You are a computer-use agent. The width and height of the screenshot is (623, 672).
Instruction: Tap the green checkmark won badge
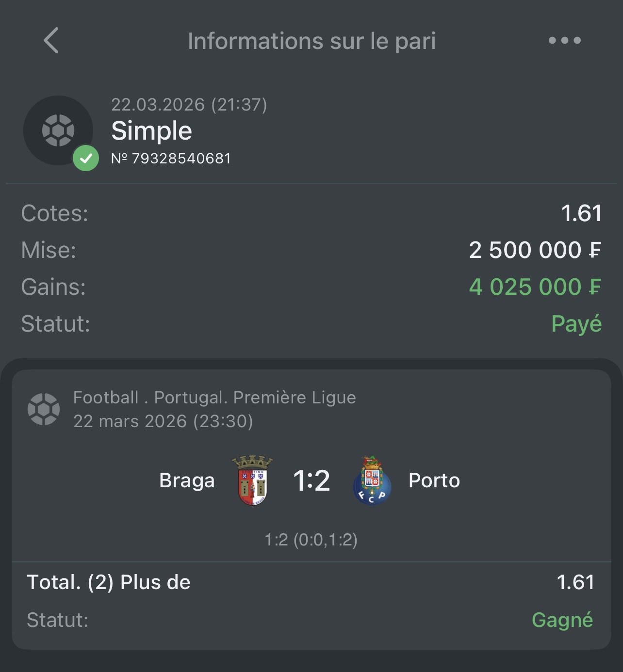(x=86, y=158)
